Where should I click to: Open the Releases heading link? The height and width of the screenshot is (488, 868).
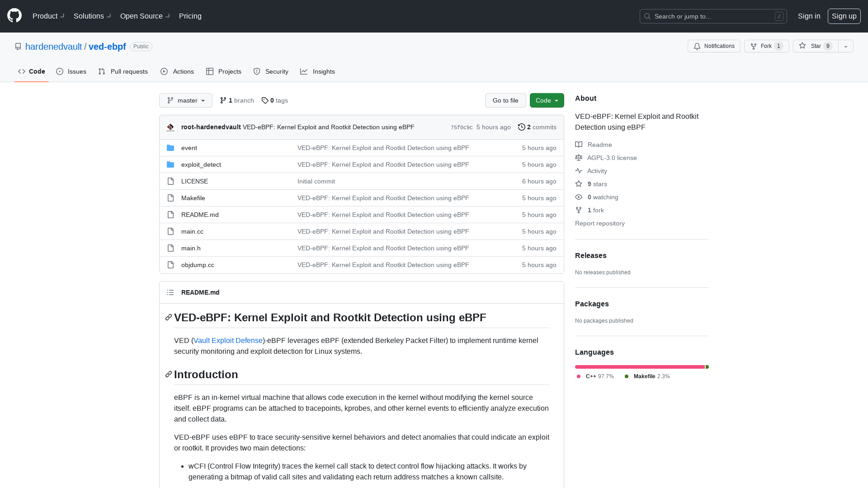pyautogui.click(x=591, y=255)
